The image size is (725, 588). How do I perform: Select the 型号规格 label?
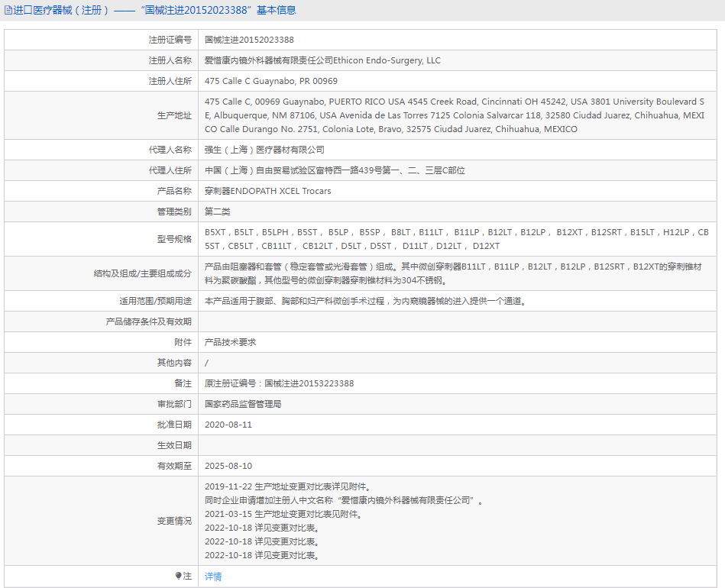pos(174,240)
